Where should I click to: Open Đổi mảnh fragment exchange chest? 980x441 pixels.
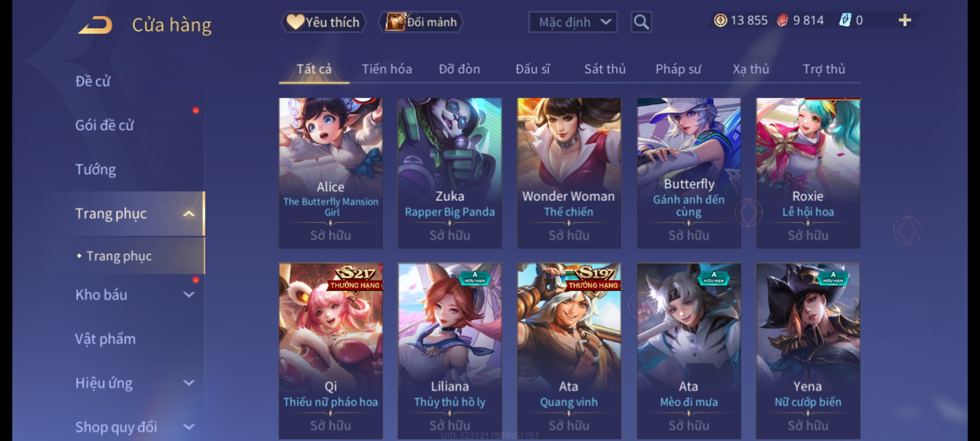[421, 22]
